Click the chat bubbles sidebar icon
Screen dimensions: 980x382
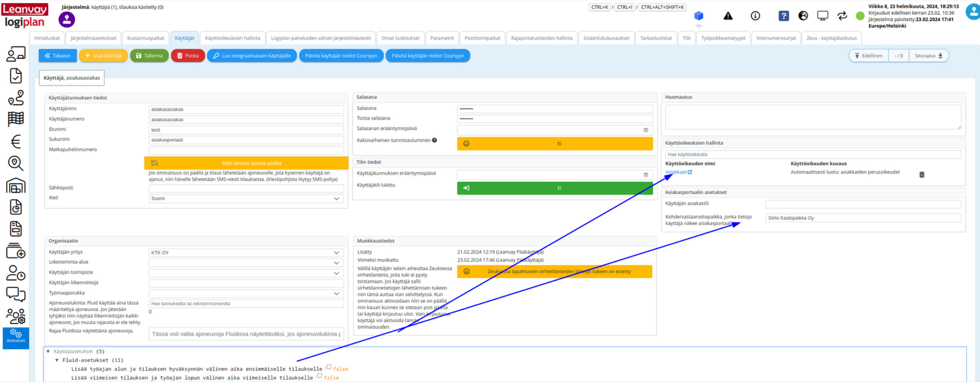click(16, 294)
